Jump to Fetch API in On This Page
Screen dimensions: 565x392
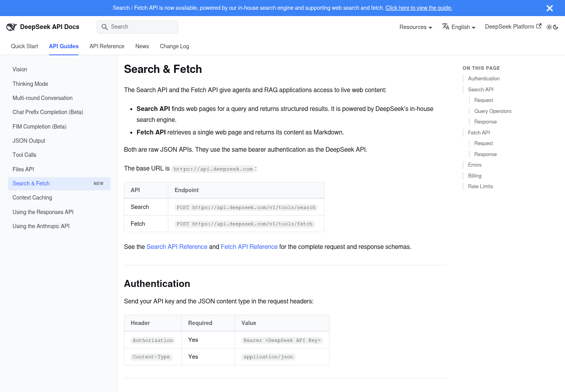point(479,133)
